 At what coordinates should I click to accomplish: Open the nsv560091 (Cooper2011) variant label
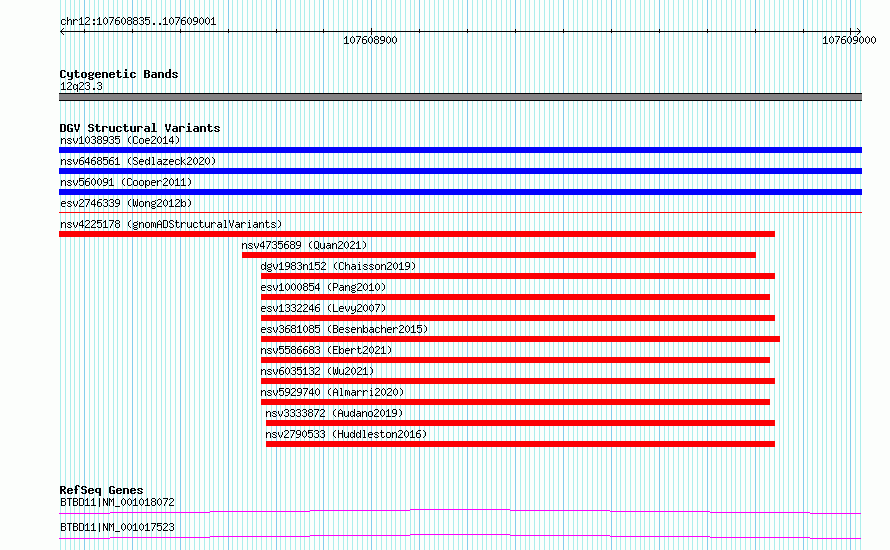(126, 182)
